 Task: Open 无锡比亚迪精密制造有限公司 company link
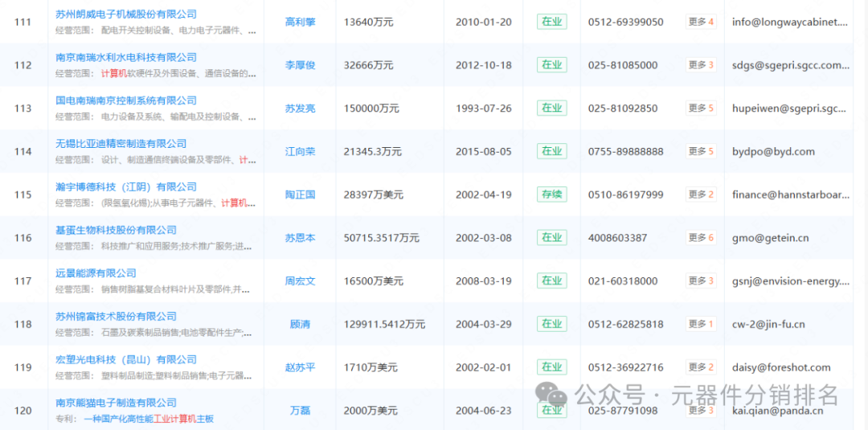click(x=121, y=144)
